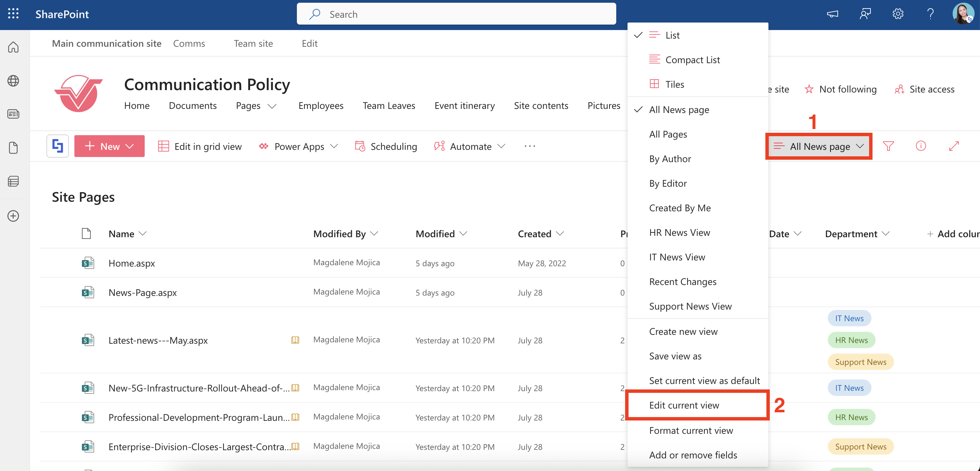Open the My sites globe icon
980x471 pixels.
click(13, 81)
